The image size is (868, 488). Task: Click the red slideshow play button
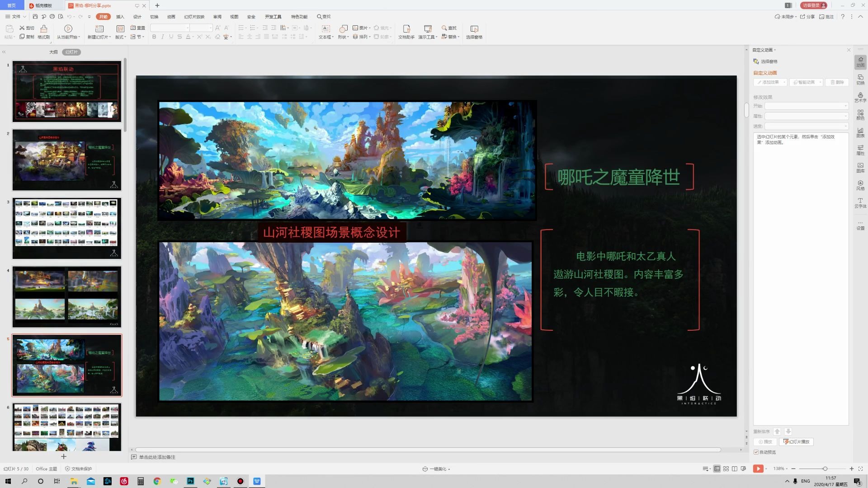pyautogui.click(x=758, y=469)
